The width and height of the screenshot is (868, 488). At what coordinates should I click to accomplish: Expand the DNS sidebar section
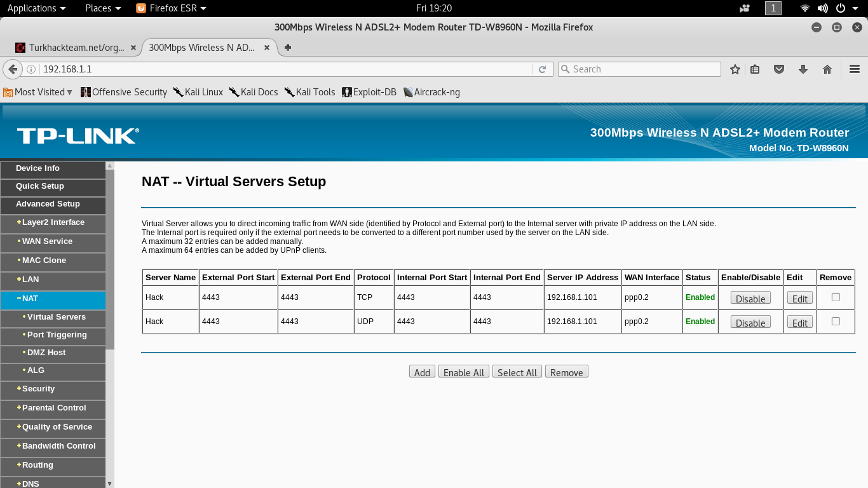(x=53, y=483)
